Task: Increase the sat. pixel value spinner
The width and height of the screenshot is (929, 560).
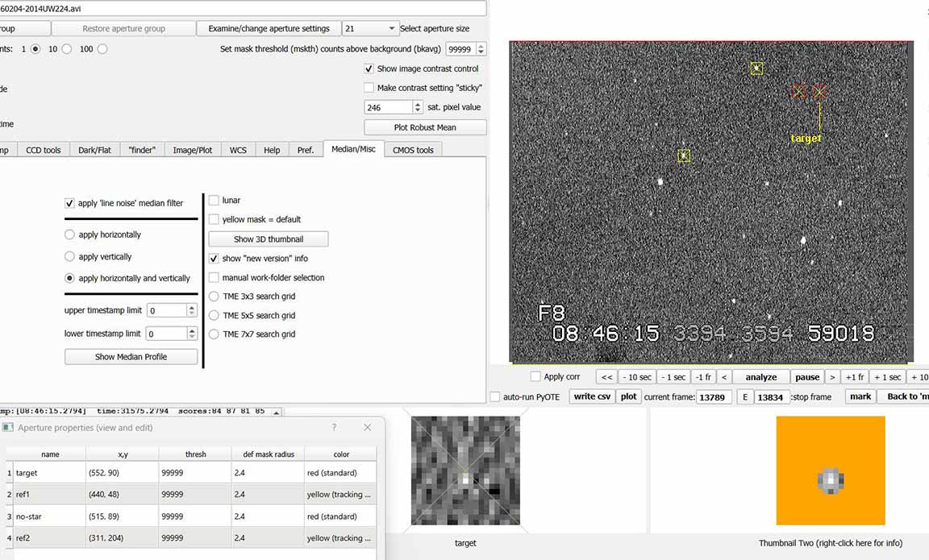Action: (x=418, y=104)
